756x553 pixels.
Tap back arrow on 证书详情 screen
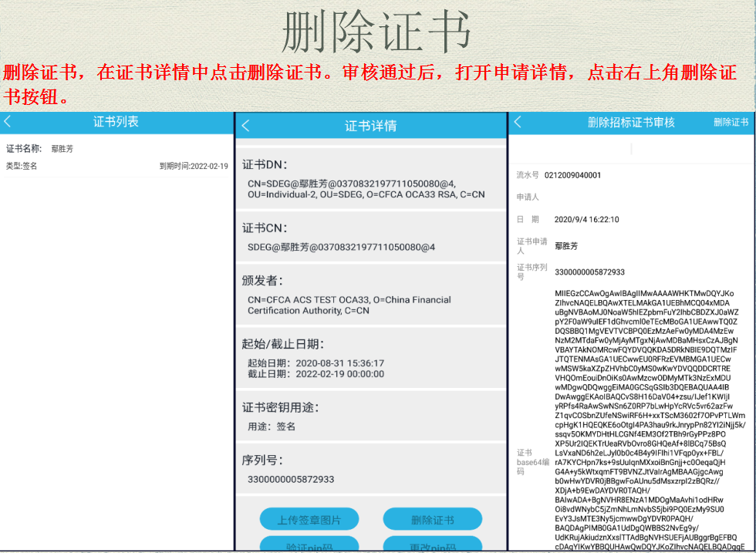246,126
